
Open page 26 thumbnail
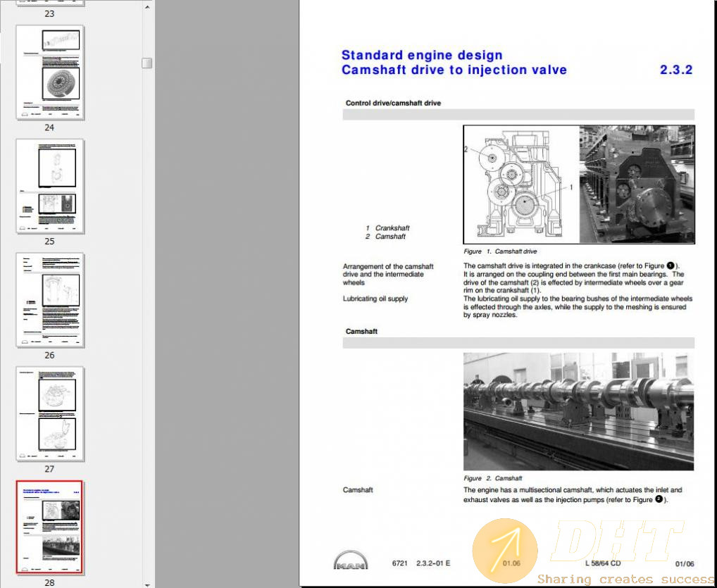pyautogui.click(x=50, y=300)
